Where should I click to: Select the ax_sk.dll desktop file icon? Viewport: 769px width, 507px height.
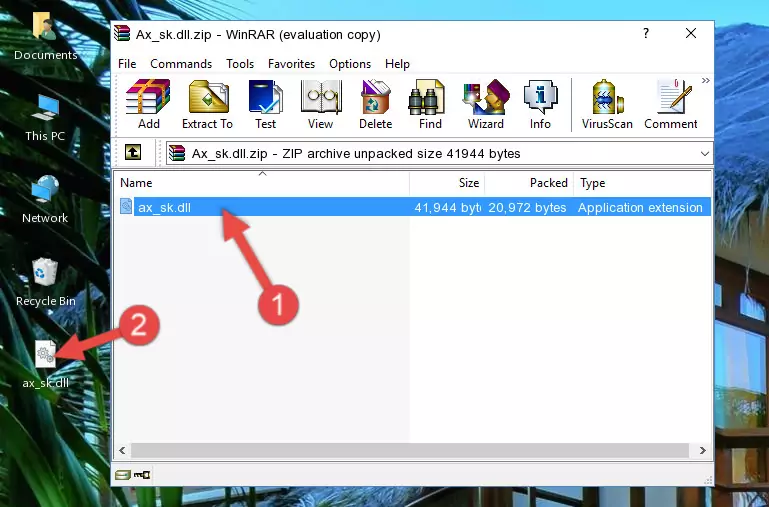46,365
